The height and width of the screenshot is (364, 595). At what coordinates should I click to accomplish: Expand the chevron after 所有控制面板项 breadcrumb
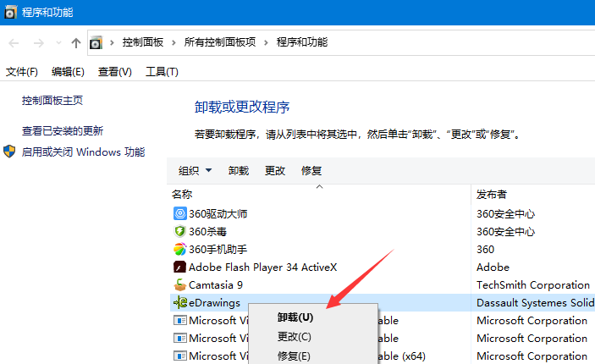click(x=266, y=42)
